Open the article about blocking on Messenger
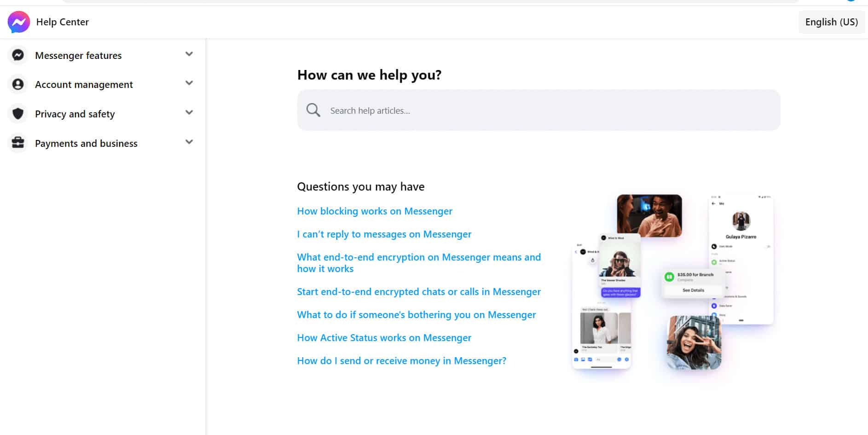 click(374, 211)
